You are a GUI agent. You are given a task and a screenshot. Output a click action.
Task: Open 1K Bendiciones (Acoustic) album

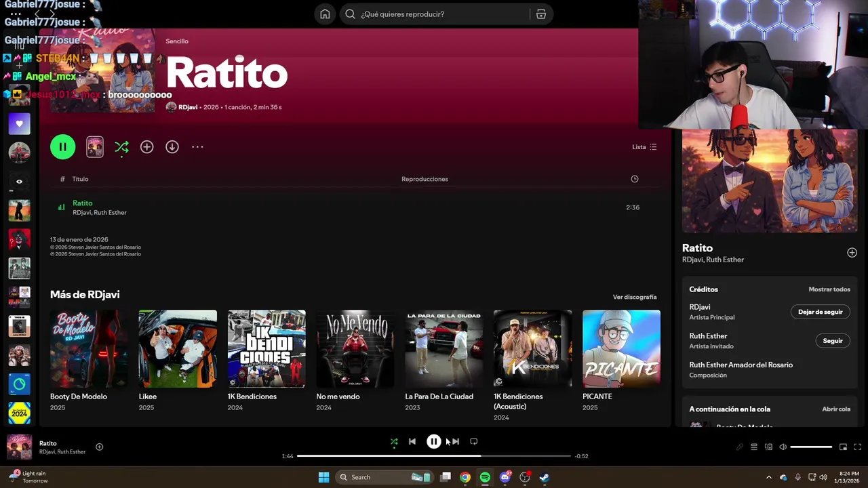[533, 365]
